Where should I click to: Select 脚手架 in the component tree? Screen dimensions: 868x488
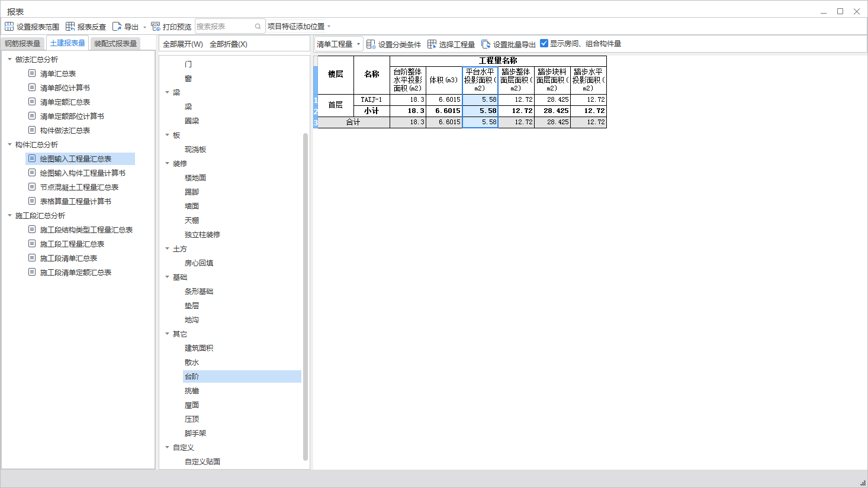(x=195, y=434)
